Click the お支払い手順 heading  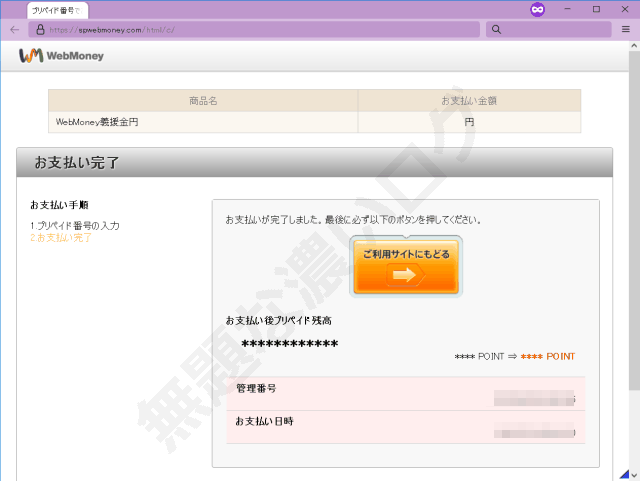click(x=60, y=205)
